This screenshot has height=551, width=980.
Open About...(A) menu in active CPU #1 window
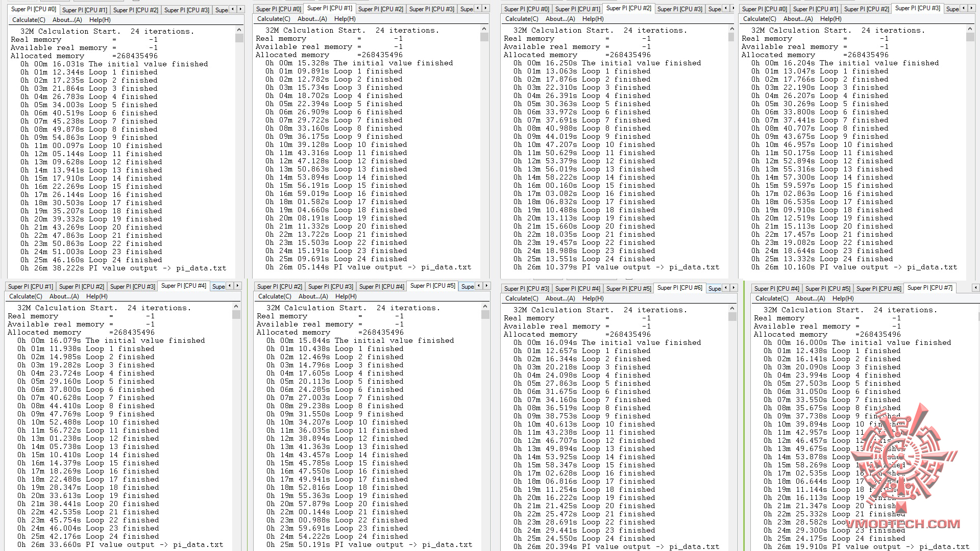(312, 19)
